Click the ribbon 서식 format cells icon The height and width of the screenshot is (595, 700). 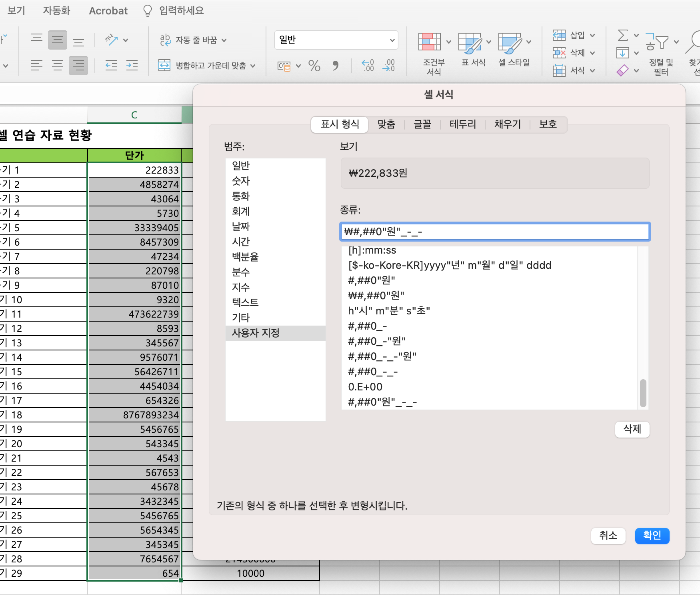(x=559, y=71)
